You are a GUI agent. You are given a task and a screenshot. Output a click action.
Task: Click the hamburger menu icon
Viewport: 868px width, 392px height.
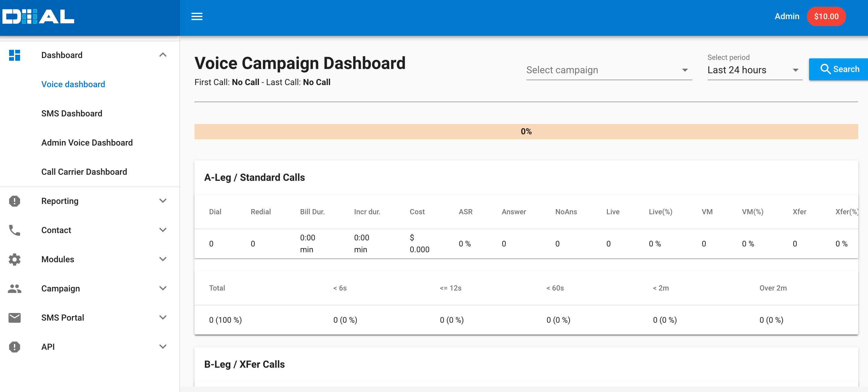coord(197,16)
